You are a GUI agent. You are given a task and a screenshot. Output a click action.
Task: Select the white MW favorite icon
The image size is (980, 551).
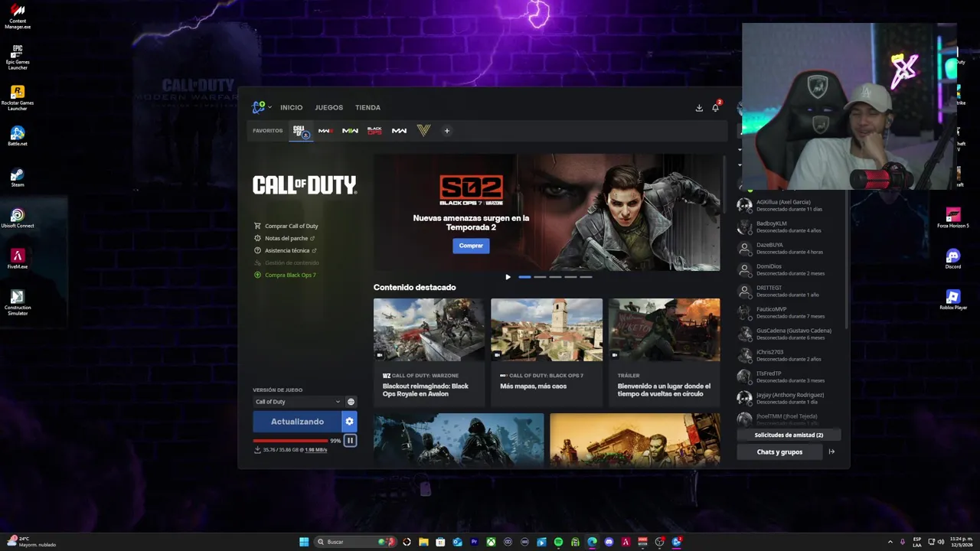click(x=399, y=131)
